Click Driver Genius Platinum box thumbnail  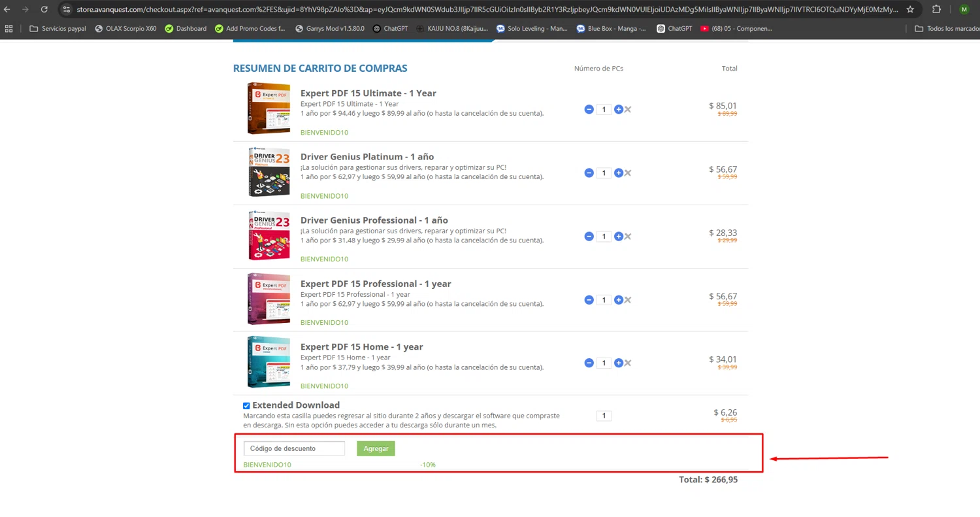click(269, 172)
